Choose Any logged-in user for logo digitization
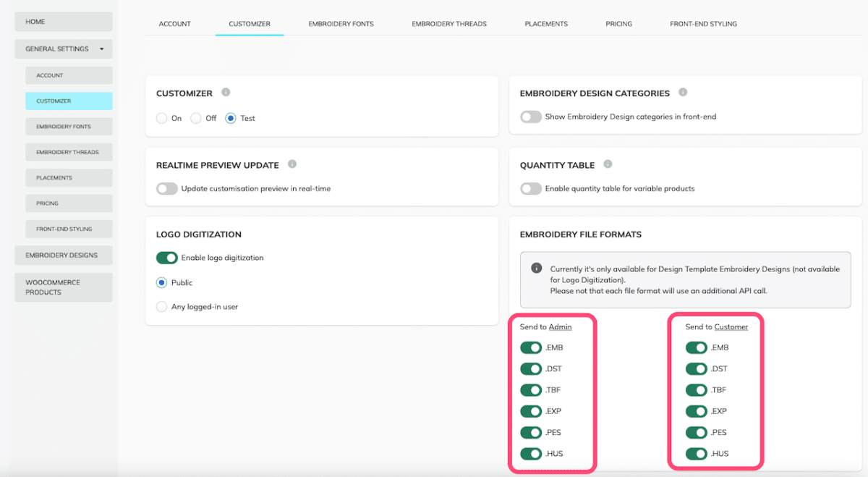868x477 pixels. (161, 306)
